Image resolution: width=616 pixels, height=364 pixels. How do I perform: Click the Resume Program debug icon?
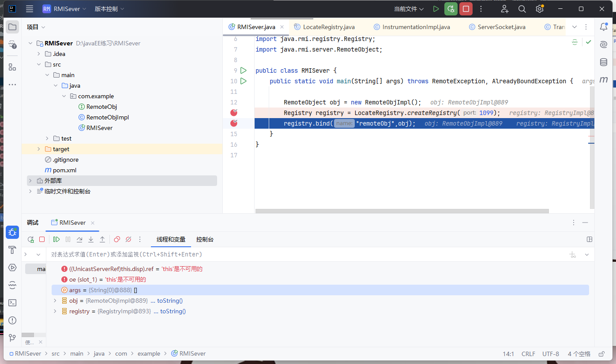(x=56, y=239)
